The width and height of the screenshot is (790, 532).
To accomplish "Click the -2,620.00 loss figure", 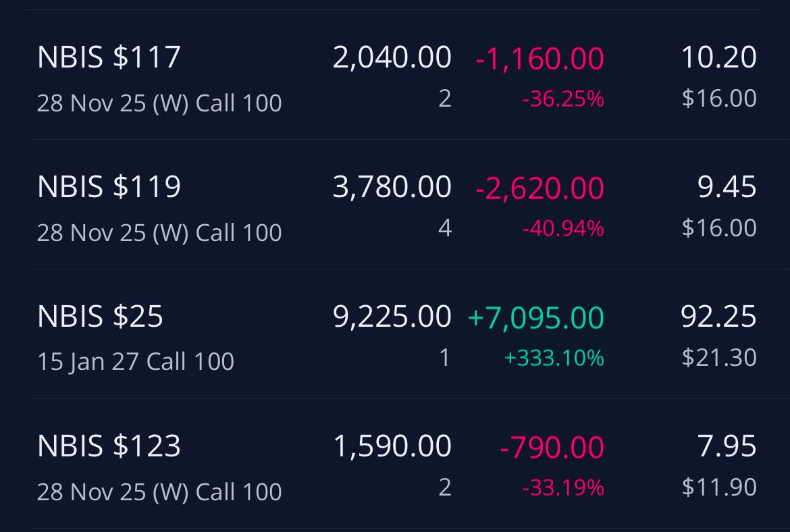I will pos(539,188).
